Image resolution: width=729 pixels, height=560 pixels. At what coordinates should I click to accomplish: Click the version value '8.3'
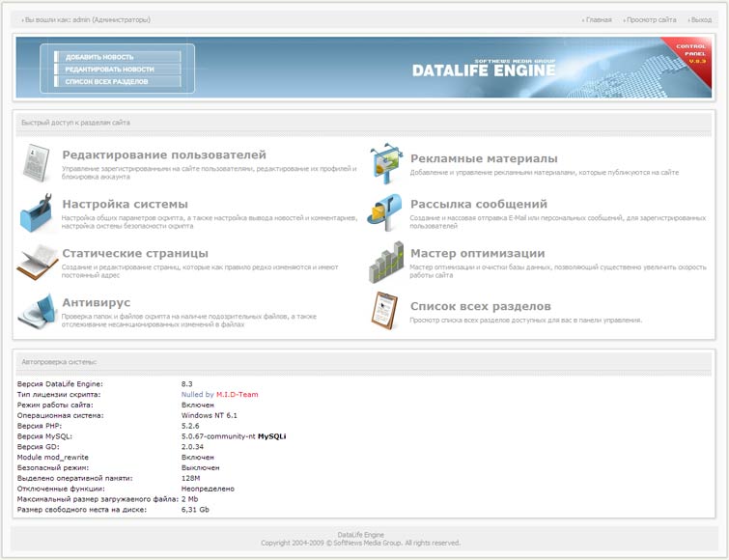187,384
